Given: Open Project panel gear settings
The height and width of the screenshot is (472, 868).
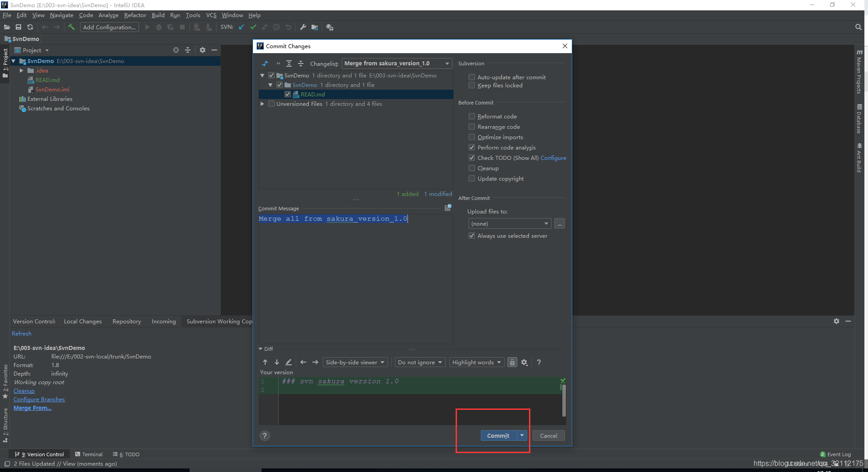Looking at the screenshot, I should tap(203, 50).
